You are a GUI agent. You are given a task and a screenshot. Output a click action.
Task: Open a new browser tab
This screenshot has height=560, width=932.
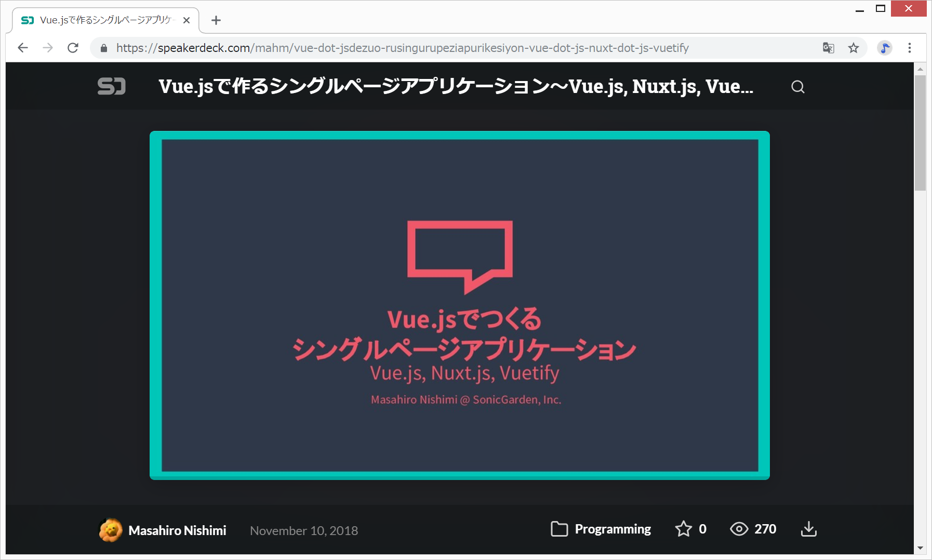(216, 20)
